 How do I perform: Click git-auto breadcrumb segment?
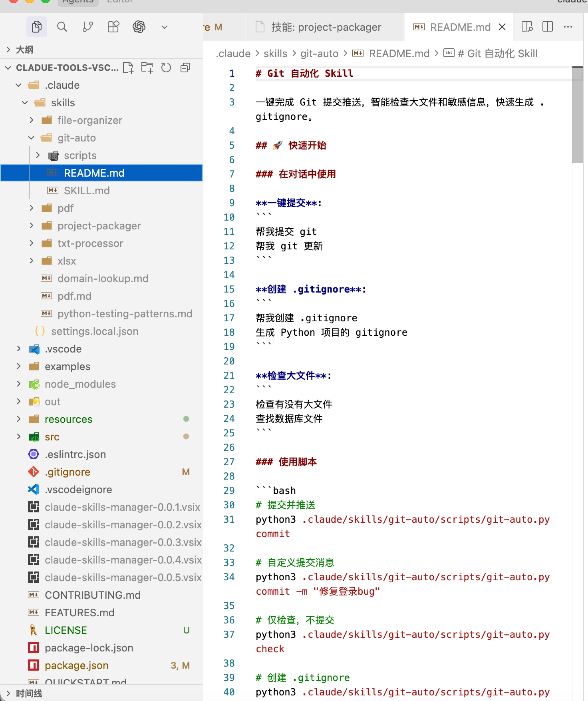pyautogui.click(x=319, y=54)
